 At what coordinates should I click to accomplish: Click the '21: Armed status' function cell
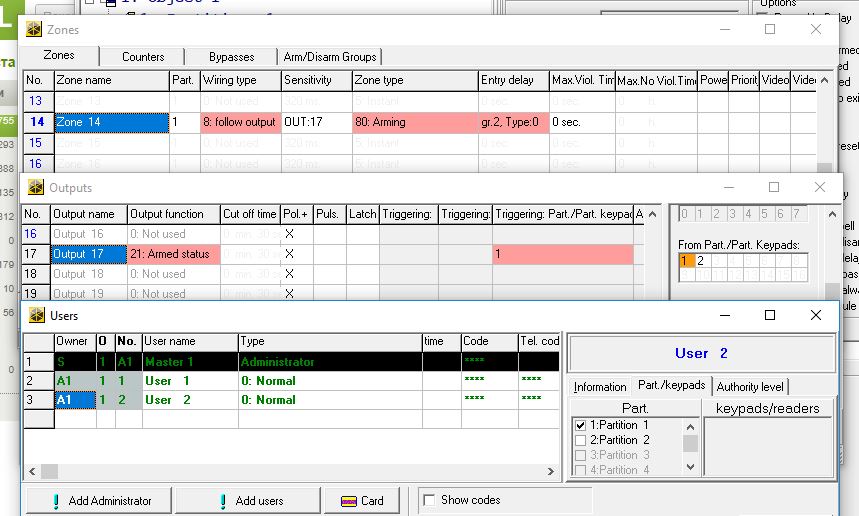[x=174, y=254]
